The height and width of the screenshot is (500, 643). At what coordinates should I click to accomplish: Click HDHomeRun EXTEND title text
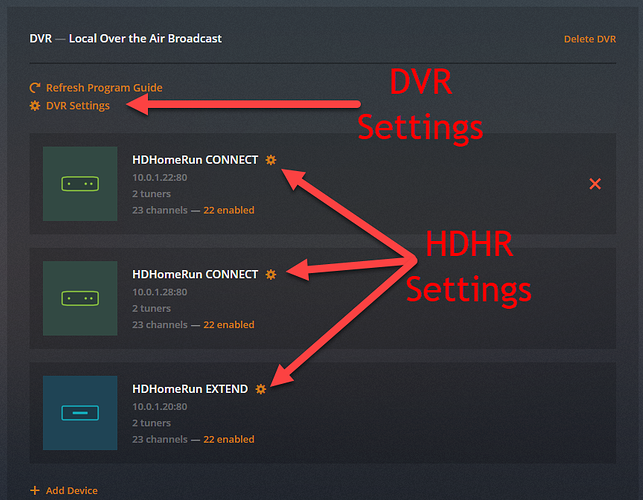point(190,389)
